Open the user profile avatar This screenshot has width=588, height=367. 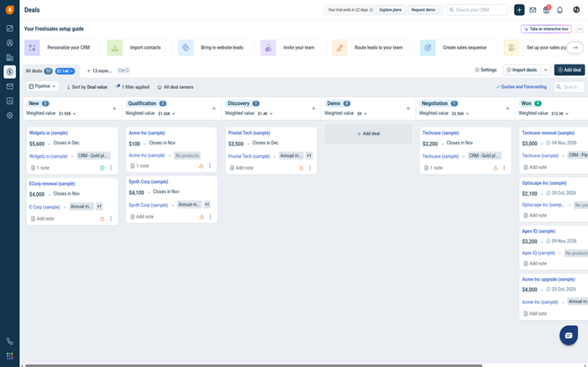point(576,10)
